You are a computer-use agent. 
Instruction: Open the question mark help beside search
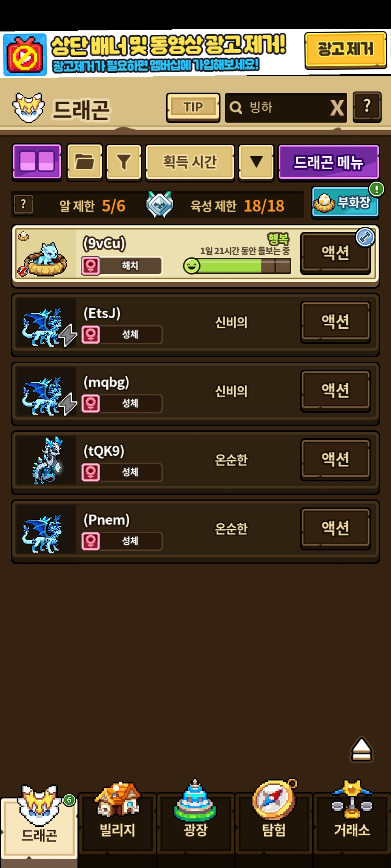(367, 107)
